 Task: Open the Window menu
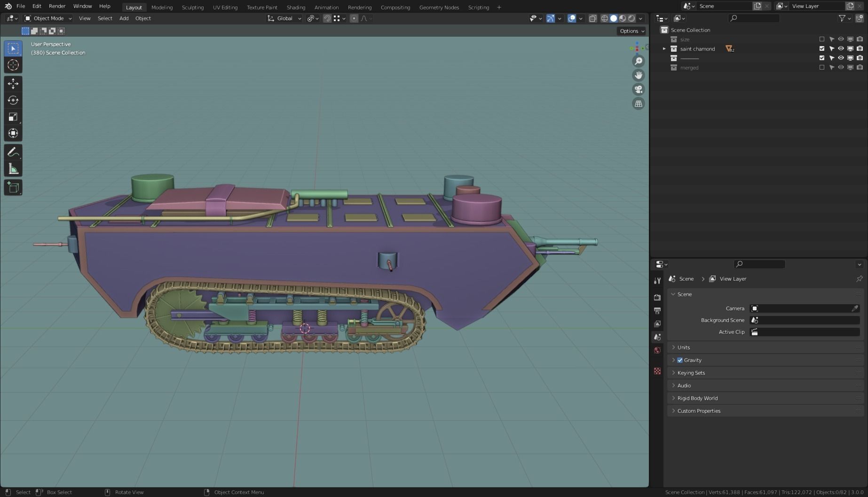[x=82, y=6]
